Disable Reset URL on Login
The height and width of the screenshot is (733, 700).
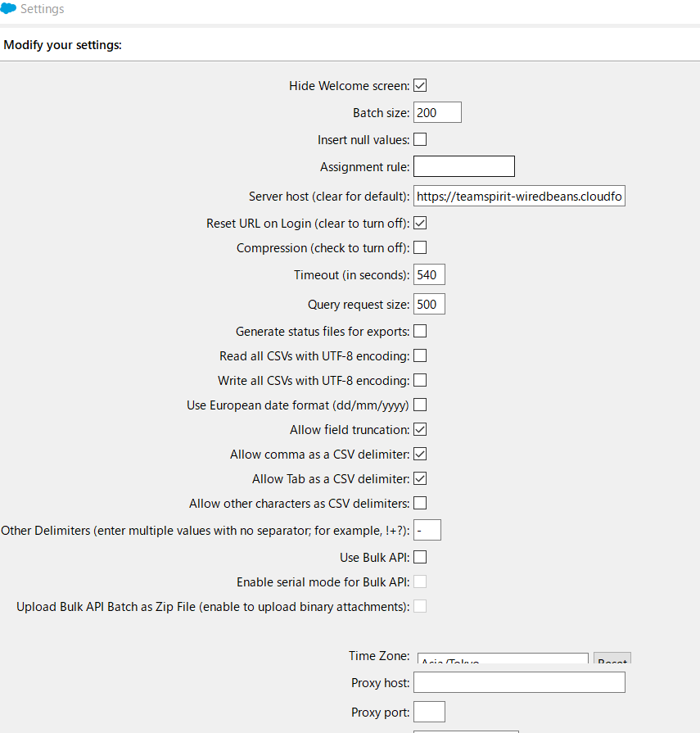[420, 223]
